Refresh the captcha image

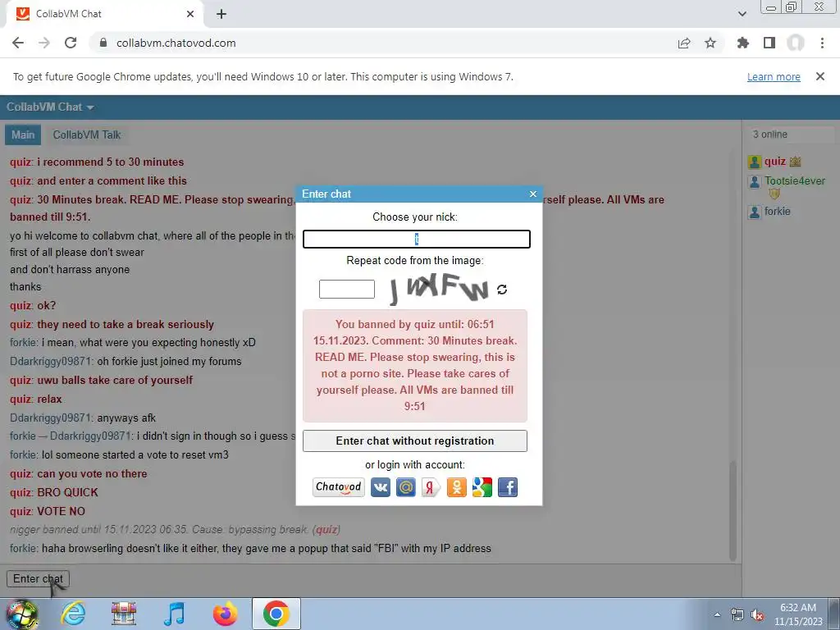pos(502,290)
